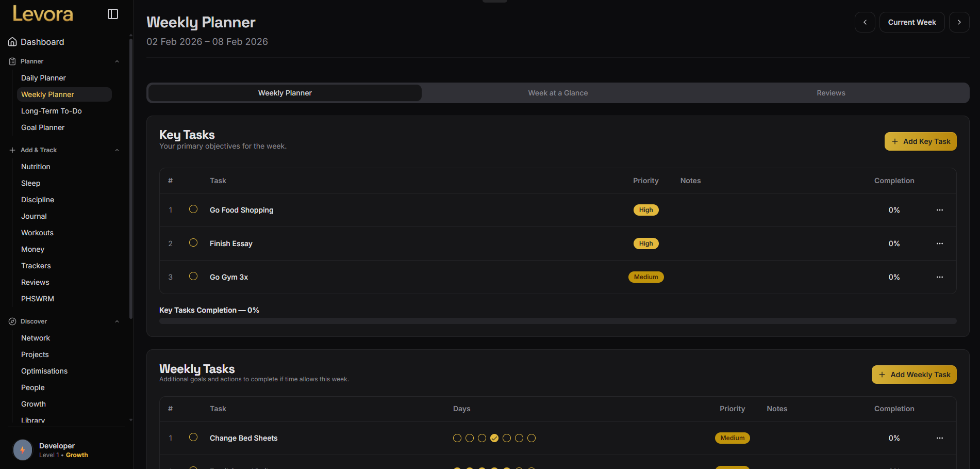Click the Dashboard home icon
This screenshot has width=980, height=469.
coord(12,41)
